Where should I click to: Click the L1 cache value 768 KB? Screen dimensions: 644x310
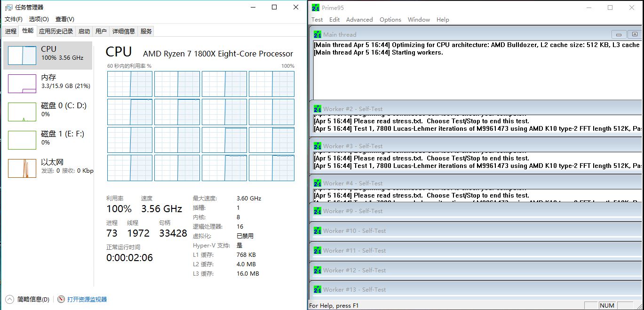pos(246,255)
